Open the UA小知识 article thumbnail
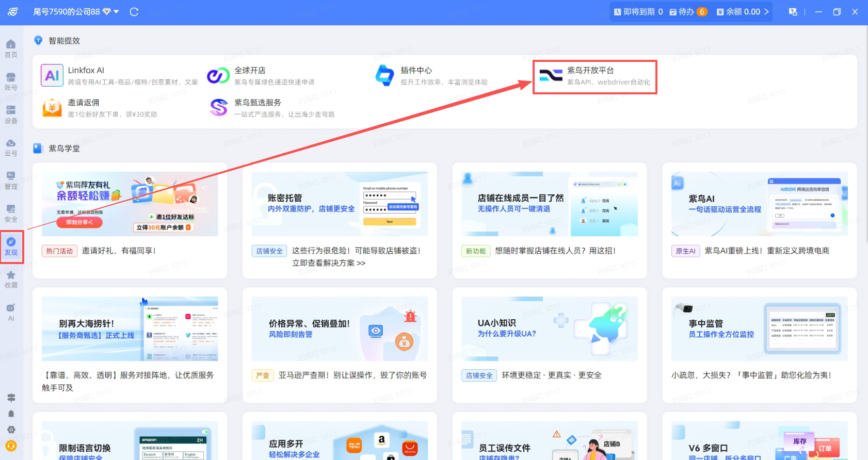Image resolution: width=868 pixels, height=460 pixels. pyautogui.click(x=550, y=328)
